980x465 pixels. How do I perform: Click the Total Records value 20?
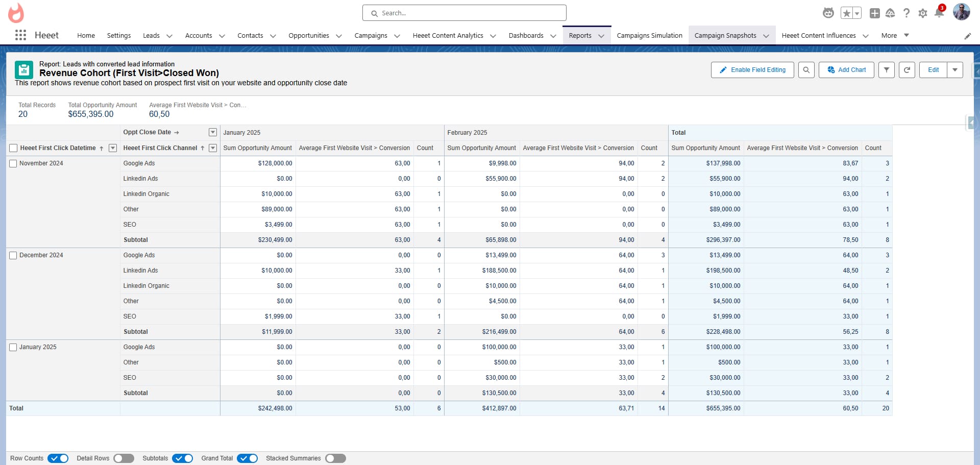click(23, 114)
